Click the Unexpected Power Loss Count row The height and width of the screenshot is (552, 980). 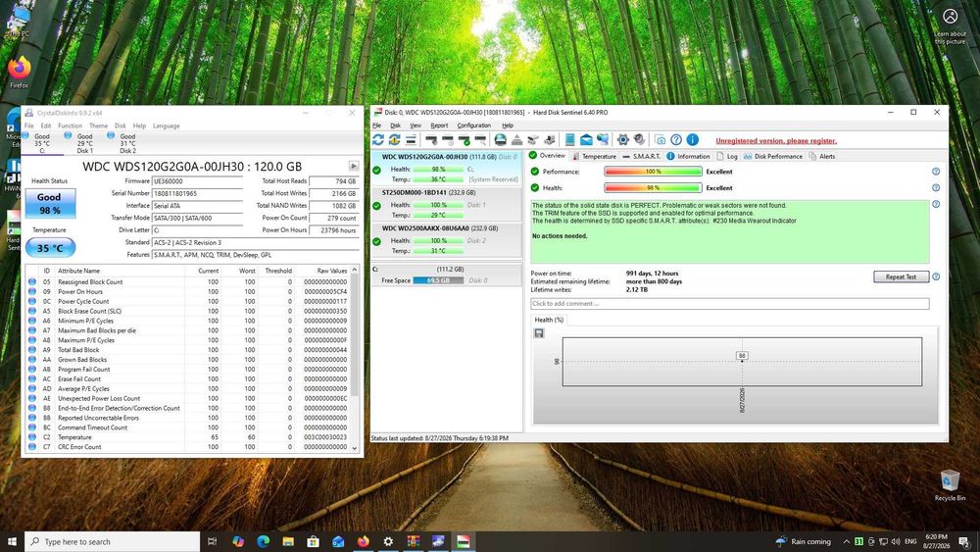tap(188, 398)
